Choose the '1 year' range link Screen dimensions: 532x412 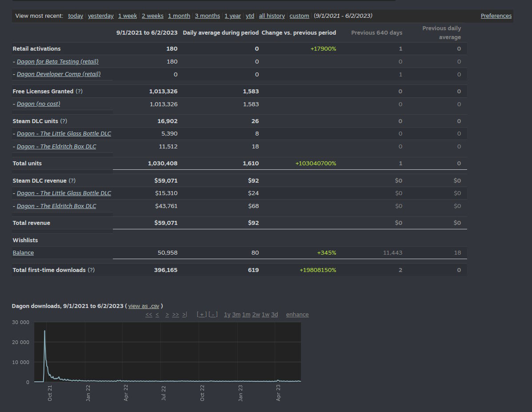coord(232,16)
